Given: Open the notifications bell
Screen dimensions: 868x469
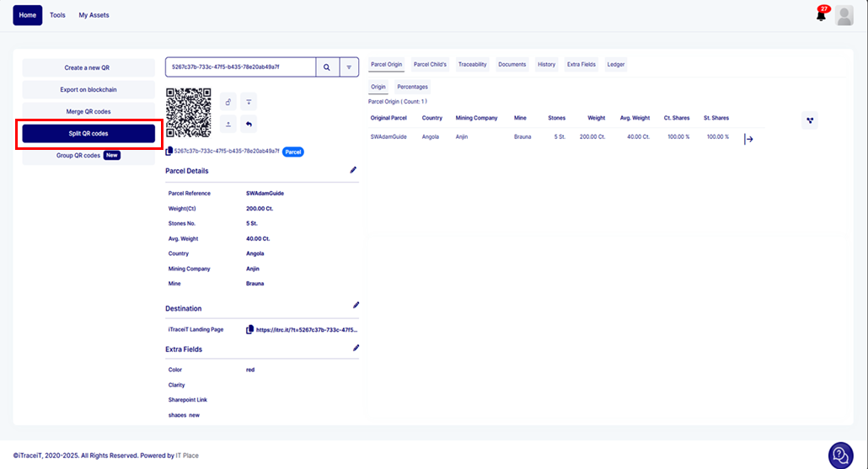Looking at the screenshot, I should pyautogui.click(x=821, y=15).
